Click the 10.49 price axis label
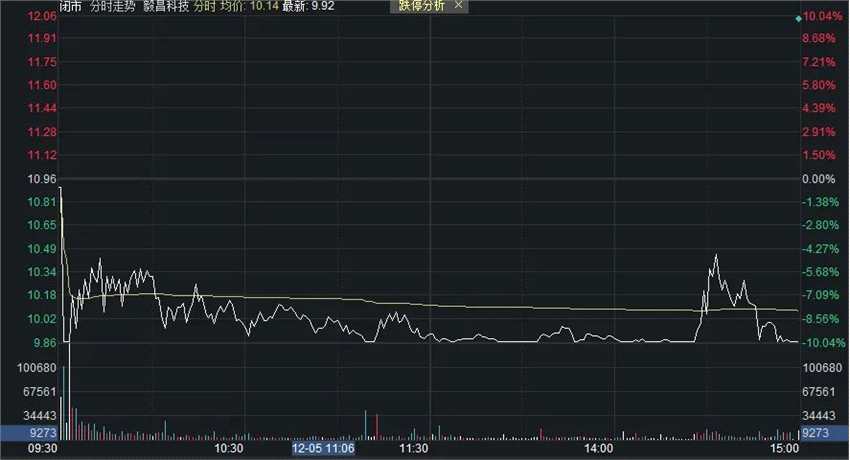This screenshot has width=850, height=460. 42,249
